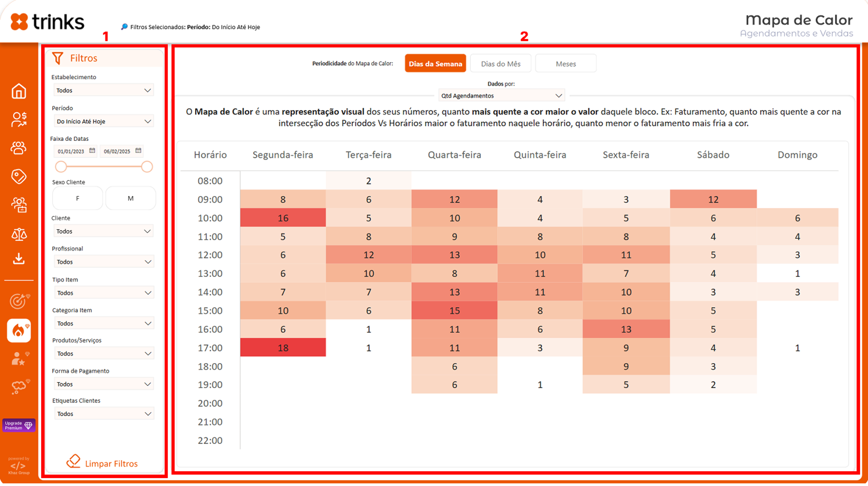Viewport: 868px width, 486px height.
Task: Toggle the M client gender filter
Action: click(x=130, y=199)
